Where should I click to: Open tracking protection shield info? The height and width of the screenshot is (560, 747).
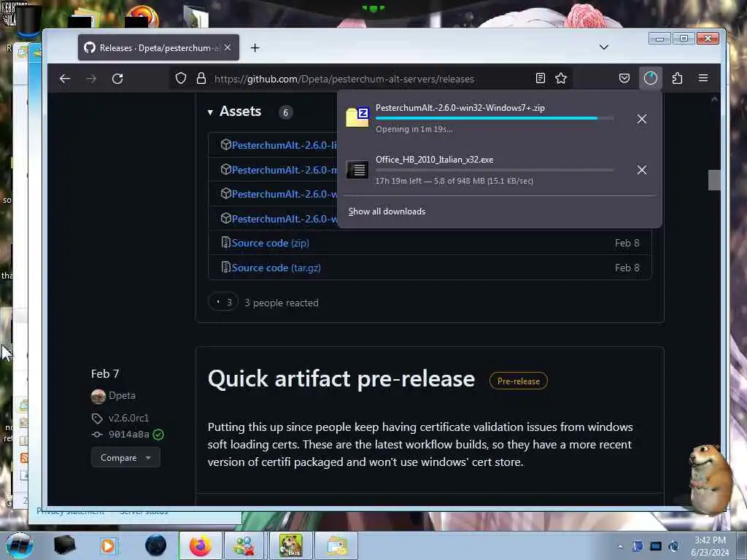181,79
